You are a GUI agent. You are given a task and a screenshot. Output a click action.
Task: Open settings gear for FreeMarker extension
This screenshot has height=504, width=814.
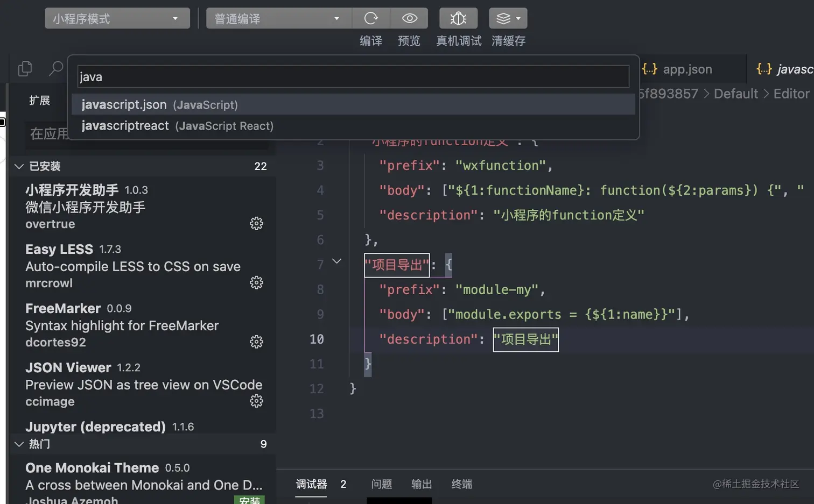[256, 342]
